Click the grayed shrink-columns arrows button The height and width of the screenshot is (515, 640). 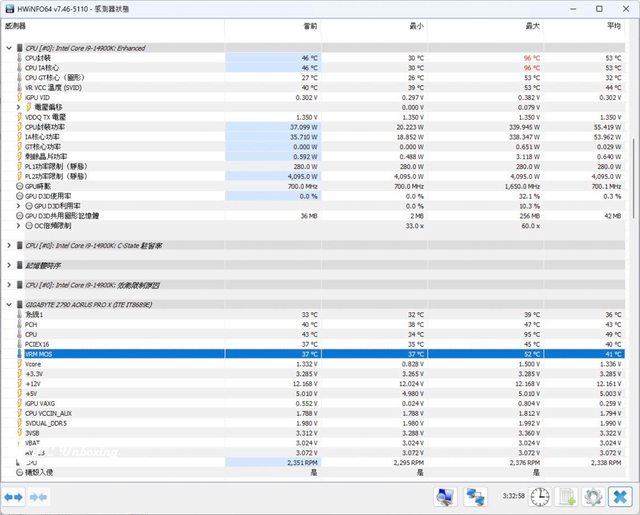[x=39, y=496]
